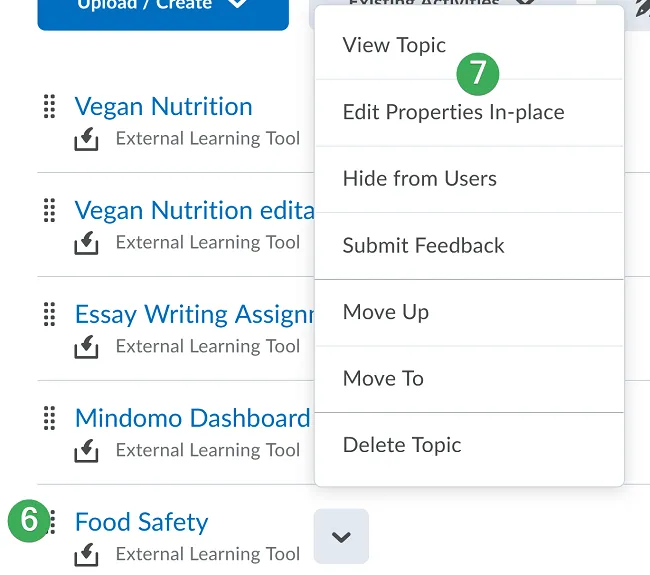Open the Upload / Create dropdown
650x575 pixels.
[x=163, y=8]
